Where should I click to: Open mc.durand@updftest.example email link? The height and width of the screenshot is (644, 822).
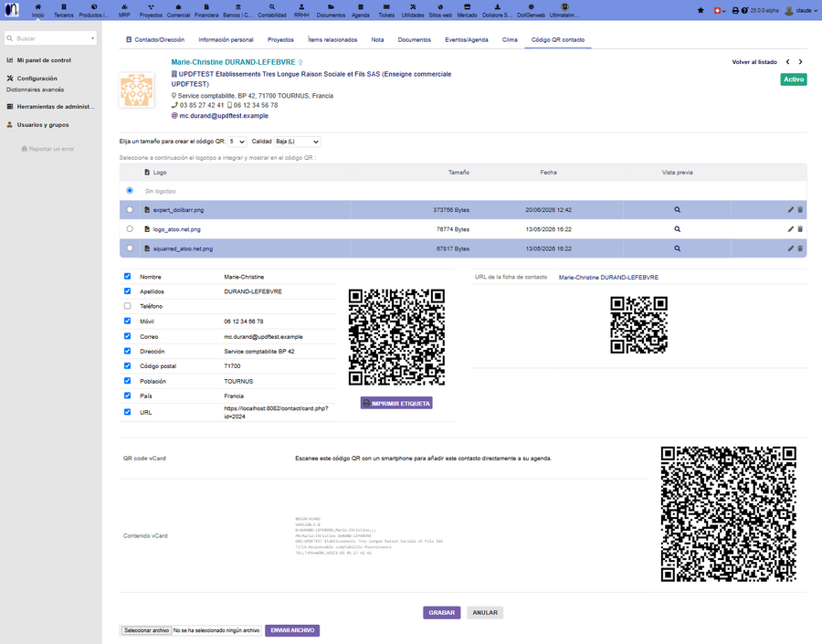pos(224,116)
